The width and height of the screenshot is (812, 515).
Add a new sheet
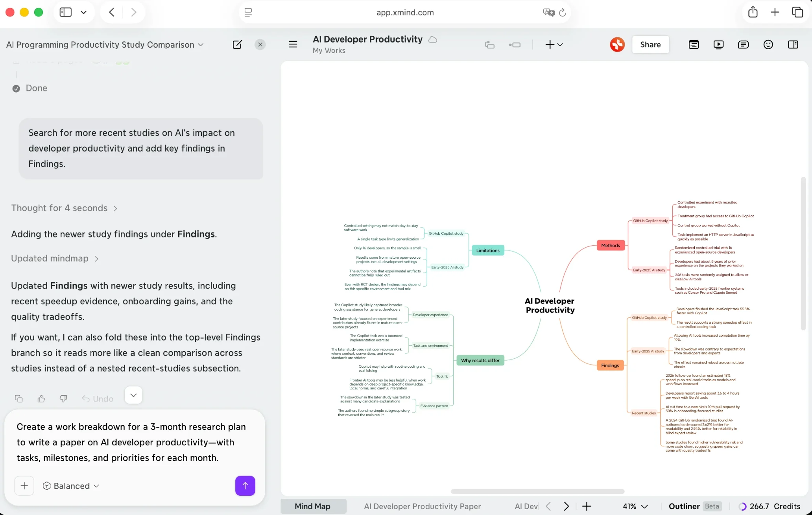[x=587, y=506]
